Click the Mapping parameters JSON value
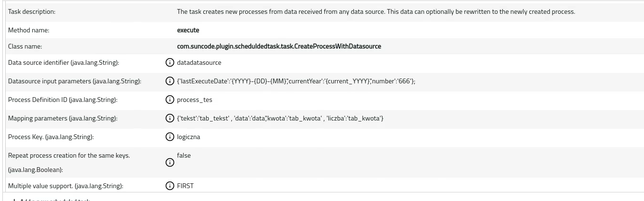The image size is (644, 201). [x=280, y=118]
